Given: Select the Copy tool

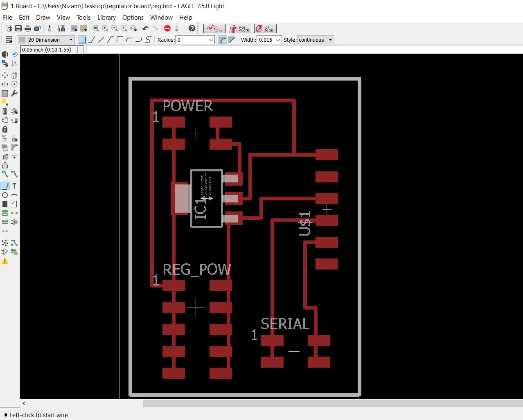Looking at the screenshot, I should tap(14, 75).
